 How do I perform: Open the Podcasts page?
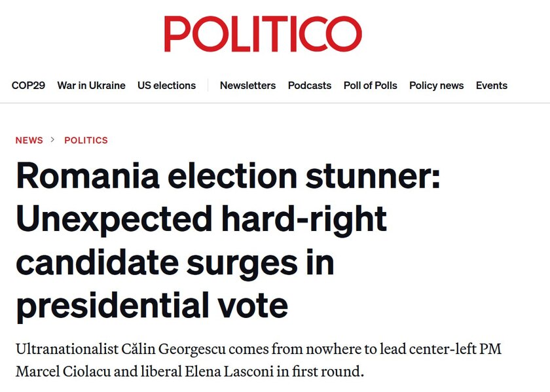point(310,86)
